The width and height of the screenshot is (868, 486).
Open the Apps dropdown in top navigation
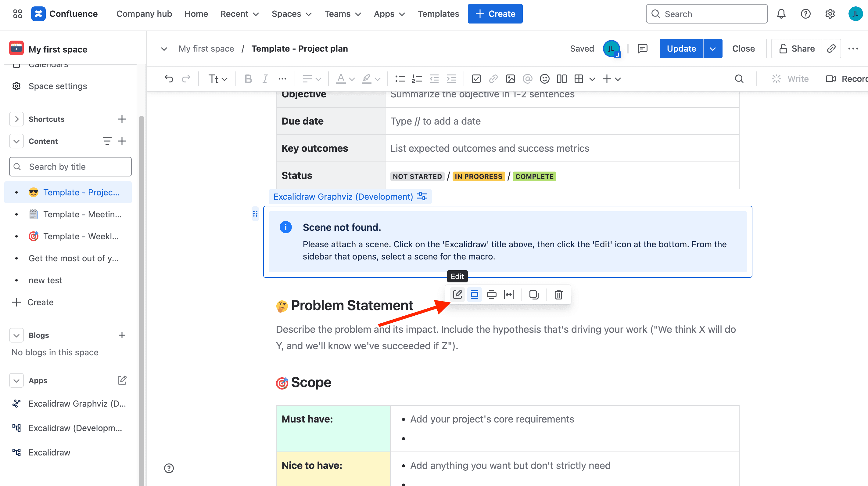(389, 14)
